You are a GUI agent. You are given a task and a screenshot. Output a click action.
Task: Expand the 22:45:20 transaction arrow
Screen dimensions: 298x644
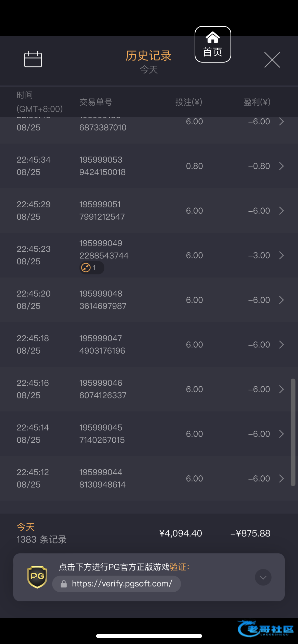[x=281, y=300]
